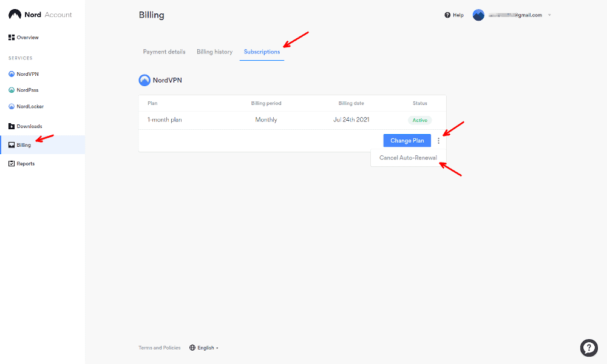Click the Change Plan button
607x364 pixels.
[407, 141]
